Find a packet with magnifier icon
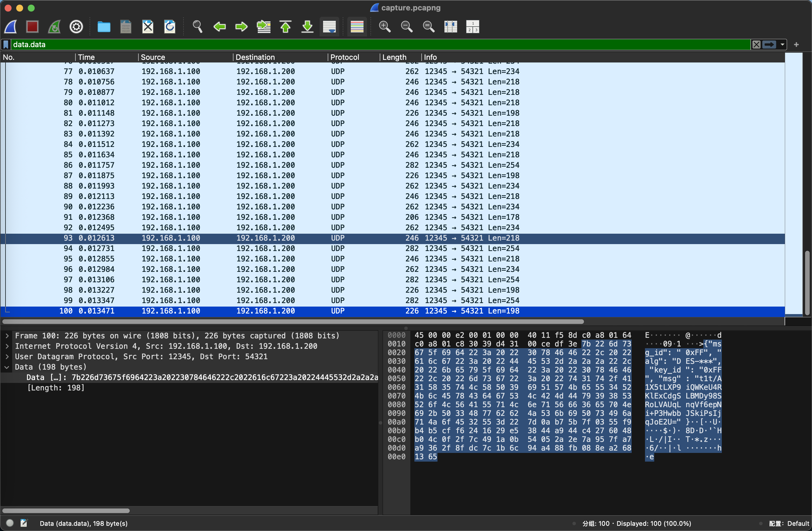The width and height of the screenshot is (812, 531). (197, 27)
